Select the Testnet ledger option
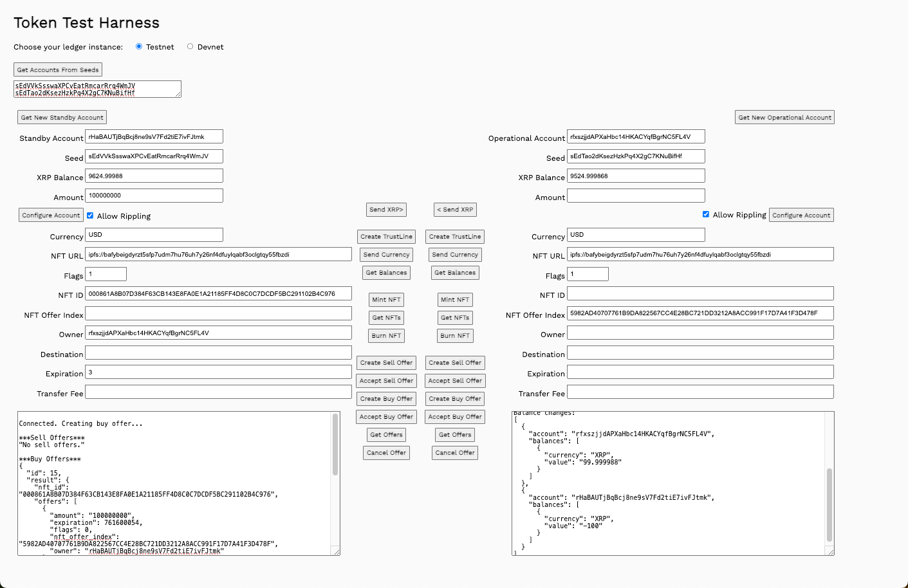This screenshot has width=908, height=588. pos(139,46)
